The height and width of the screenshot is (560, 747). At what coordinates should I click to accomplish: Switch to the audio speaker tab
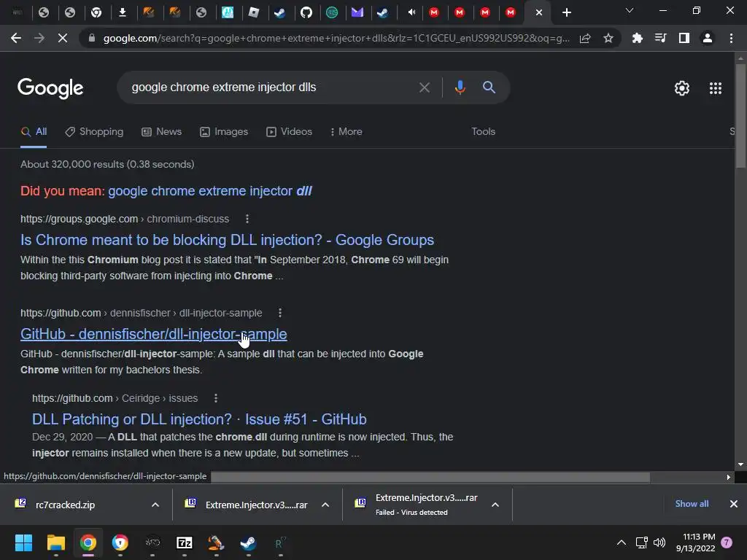point(411,12)
